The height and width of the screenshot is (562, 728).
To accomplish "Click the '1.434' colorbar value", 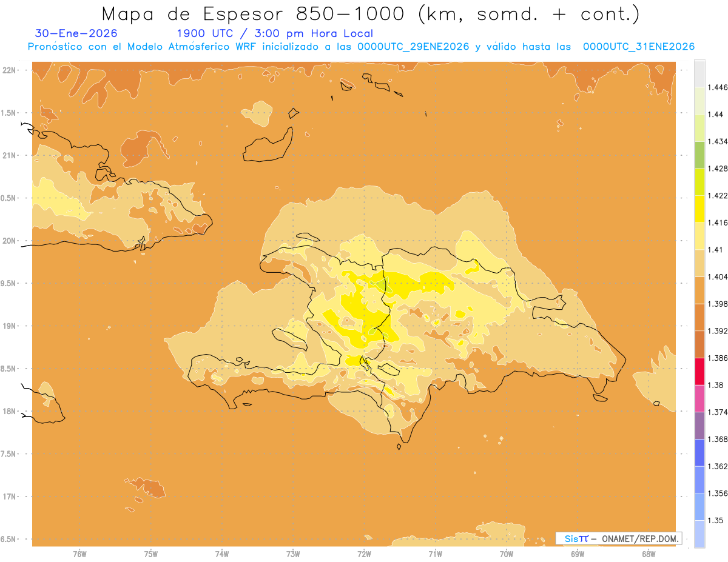I will pos(717,141).
